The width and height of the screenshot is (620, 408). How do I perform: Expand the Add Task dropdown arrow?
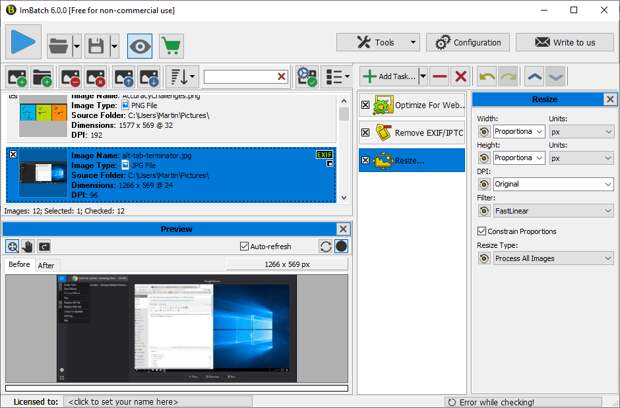click(x=423, y=76)
